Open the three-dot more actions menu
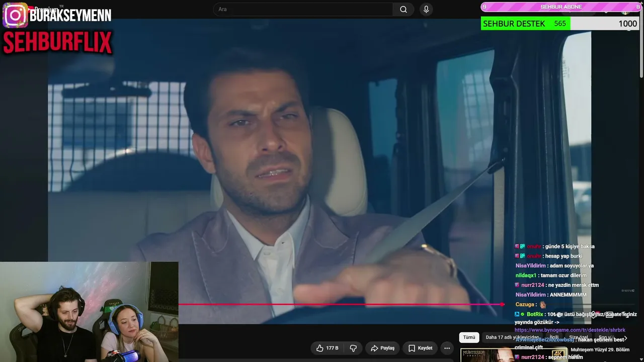This screenshot has width=644, height=362. (447, 348)
